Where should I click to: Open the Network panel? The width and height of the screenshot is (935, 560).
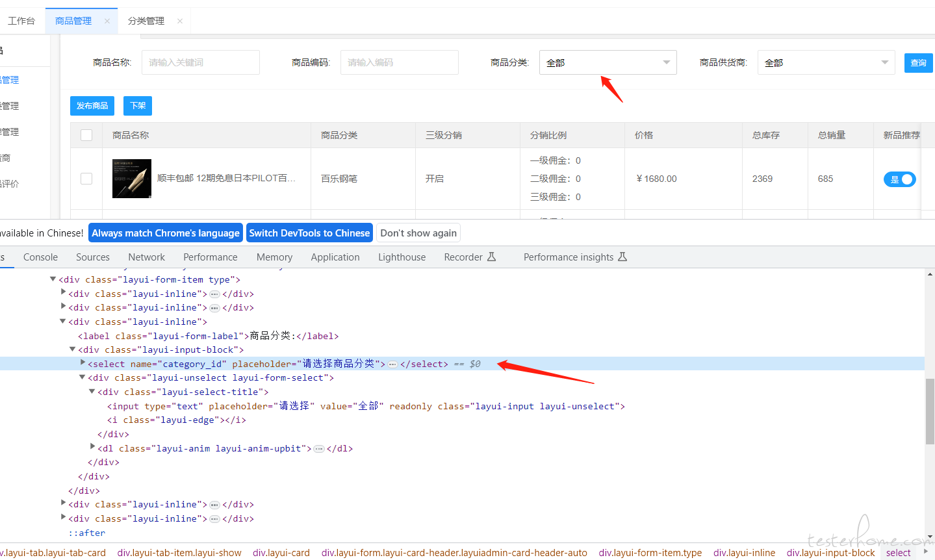tap(147, 257)
